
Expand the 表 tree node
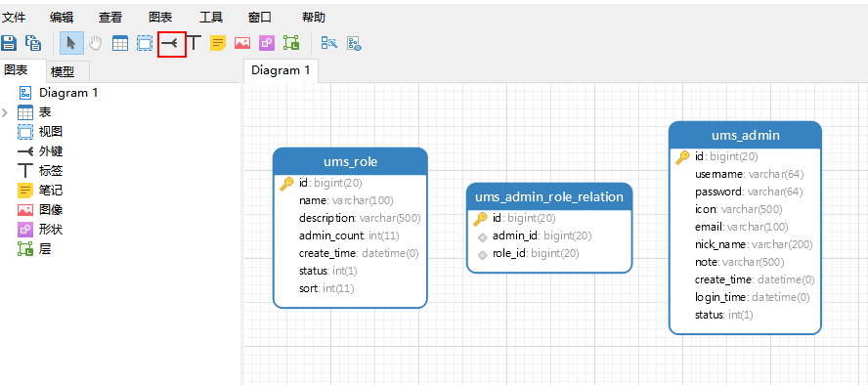pos(5,112)
